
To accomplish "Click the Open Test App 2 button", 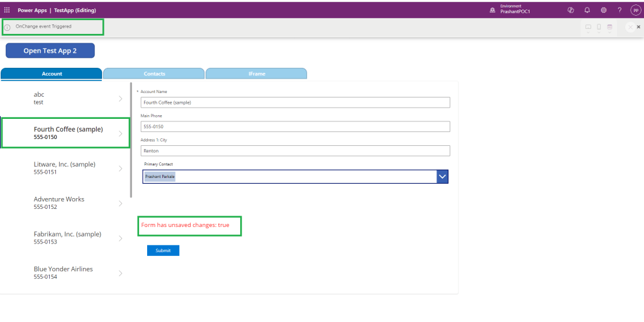I will coord(50,51).
